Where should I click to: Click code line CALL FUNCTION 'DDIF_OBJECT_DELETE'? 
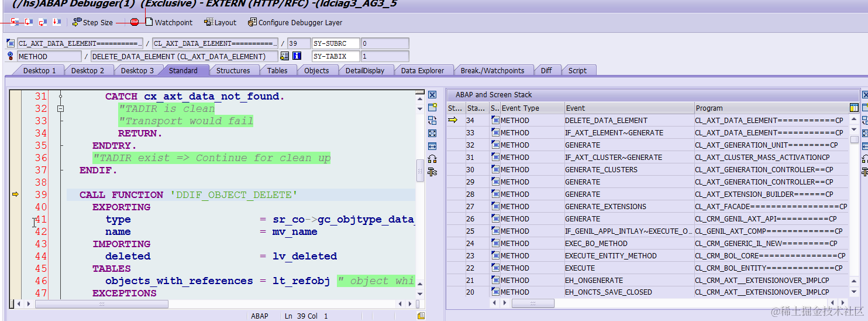[x=188, y=194]
